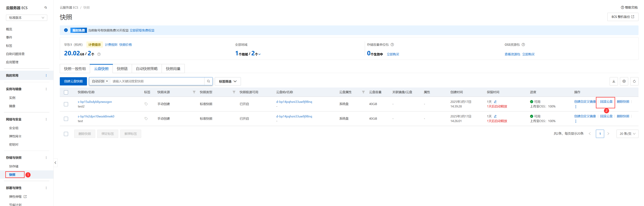Check the box for snapshot test
The width and height of the screenshot is (644, 206).
coord(66,119)
